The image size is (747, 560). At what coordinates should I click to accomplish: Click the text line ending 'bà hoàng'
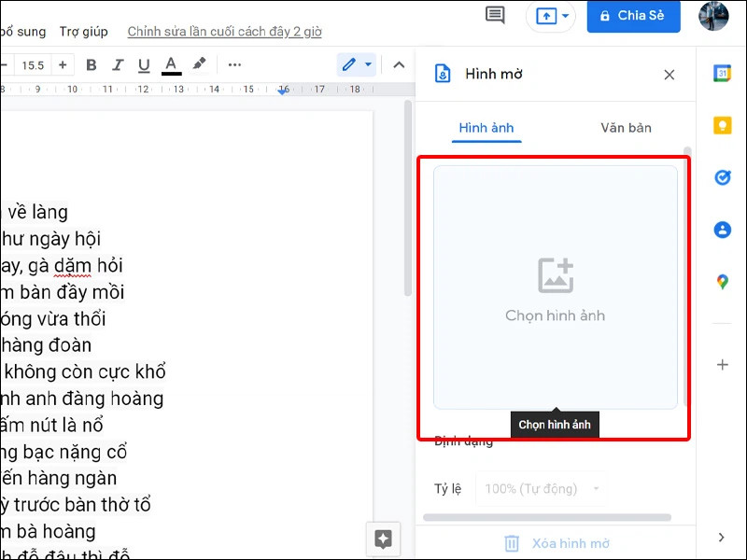coord(48,531)
